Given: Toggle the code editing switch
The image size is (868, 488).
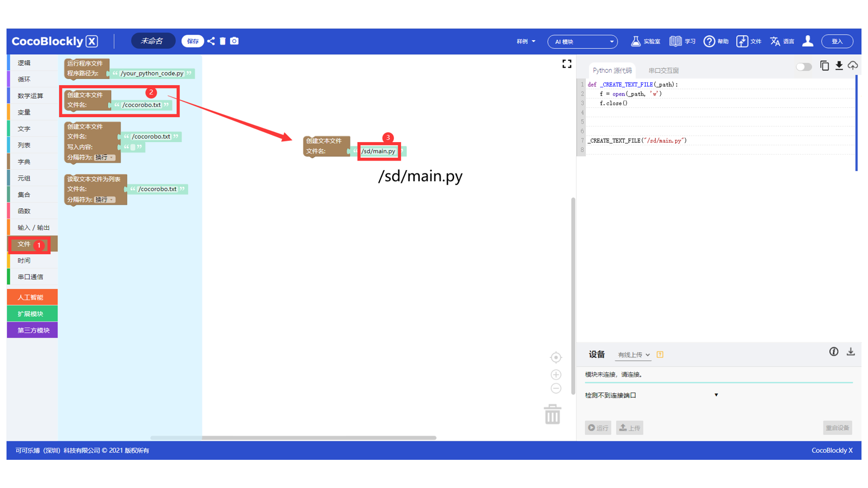Looking at the screenshot, I should [x=803, y=67].
